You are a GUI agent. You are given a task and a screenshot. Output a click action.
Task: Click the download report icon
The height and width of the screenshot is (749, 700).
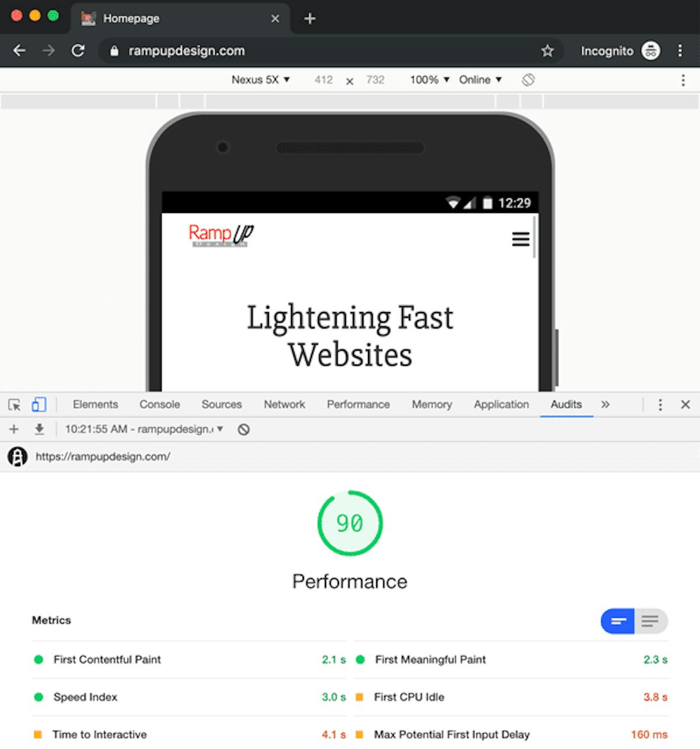[39, 429]
